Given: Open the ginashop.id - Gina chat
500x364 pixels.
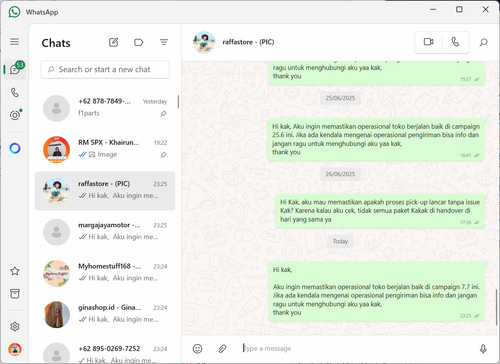Looking at the screenshot, I should coord(105,315).
